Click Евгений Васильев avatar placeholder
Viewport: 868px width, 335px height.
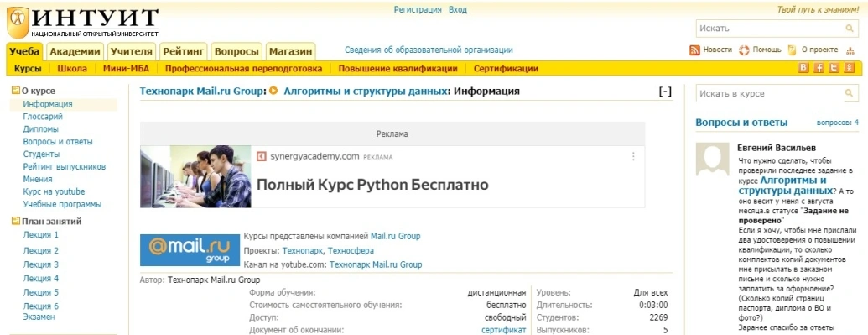coord(713,160)
